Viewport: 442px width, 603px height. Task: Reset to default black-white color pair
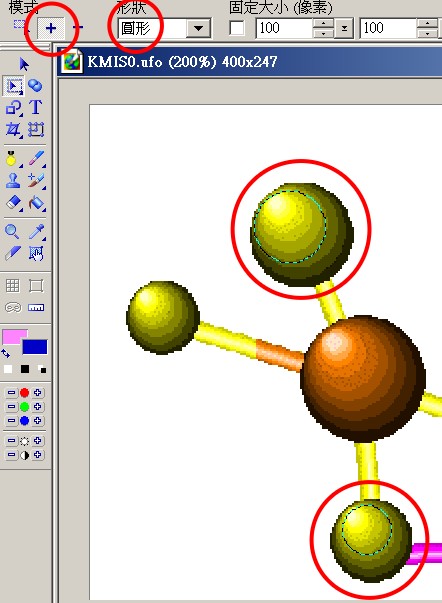42,369
